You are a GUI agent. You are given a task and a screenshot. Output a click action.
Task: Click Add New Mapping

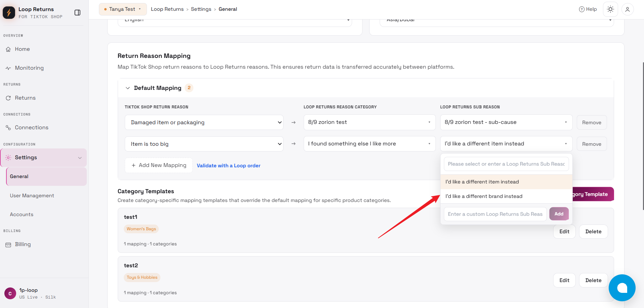pos(159,165)
